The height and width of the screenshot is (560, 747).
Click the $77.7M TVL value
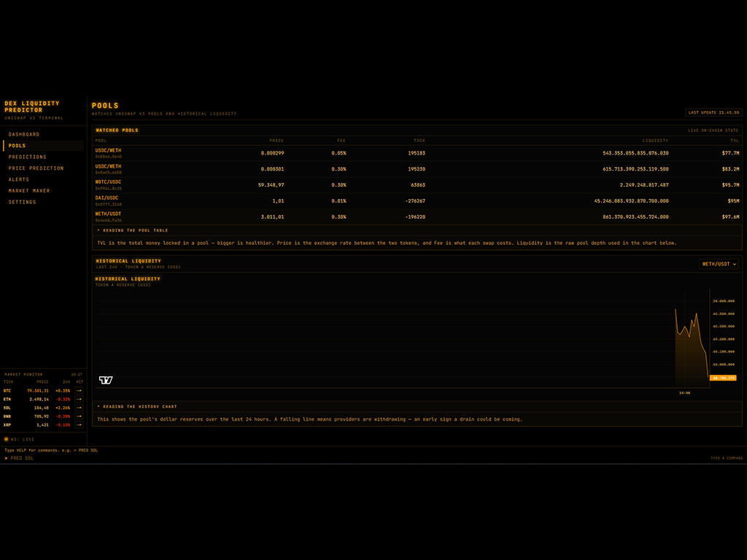[x=730, y=153]
